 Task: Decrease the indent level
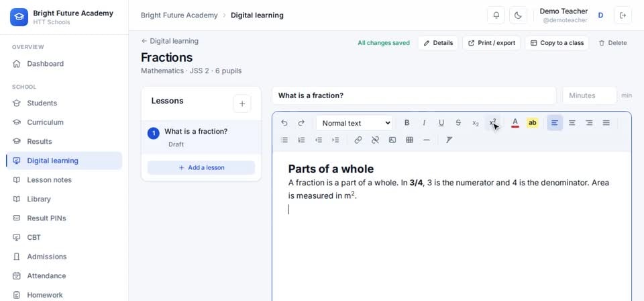(318, 140)
